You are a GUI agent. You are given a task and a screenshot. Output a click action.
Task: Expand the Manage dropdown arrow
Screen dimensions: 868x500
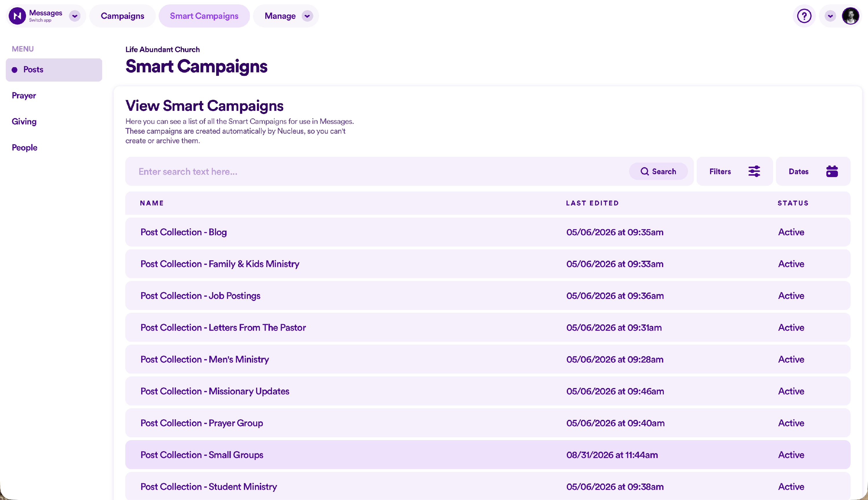[x=307, y=16]
